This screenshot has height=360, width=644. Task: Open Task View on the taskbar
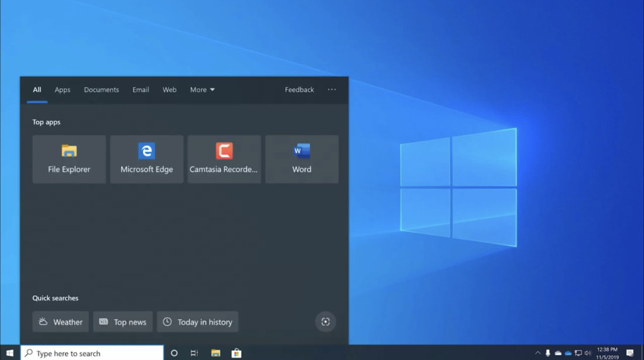[194, 353]
